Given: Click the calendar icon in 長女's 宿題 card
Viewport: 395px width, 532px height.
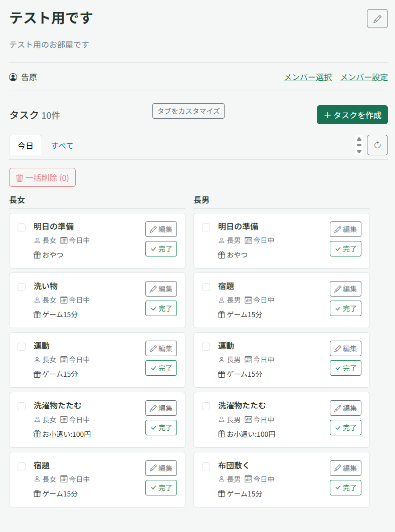Looking at the screenshot, I should (64, 479).
